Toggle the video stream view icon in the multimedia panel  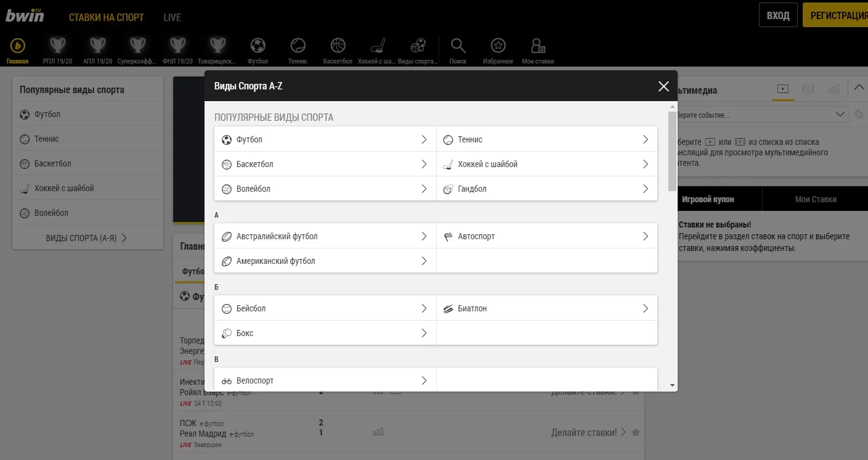click(x=782, y=89)
